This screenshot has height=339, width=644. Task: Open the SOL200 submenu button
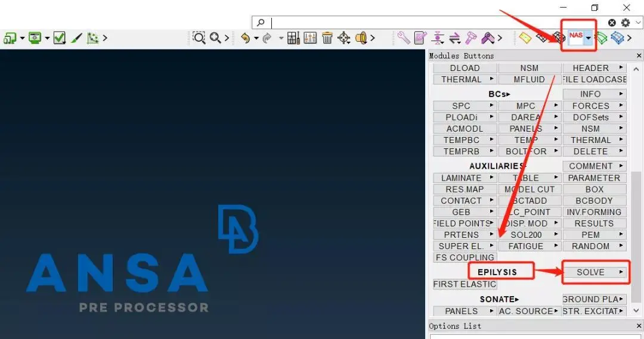530,235
